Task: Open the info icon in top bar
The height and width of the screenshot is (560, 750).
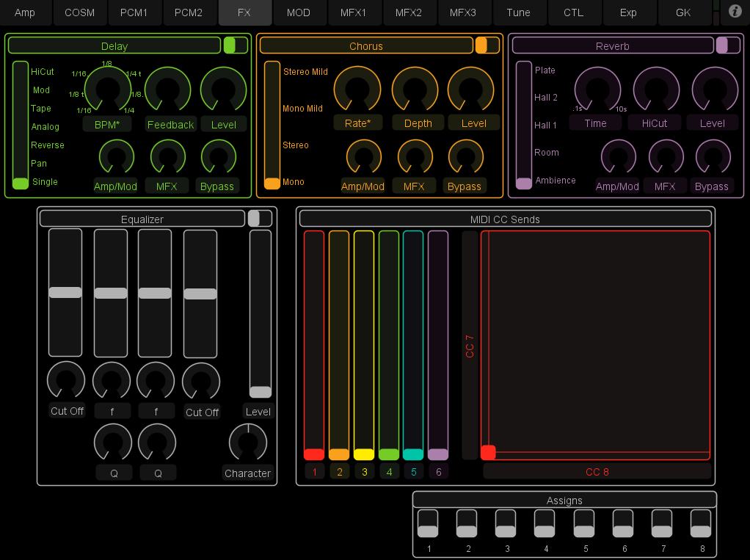Action: click(735, 12)
